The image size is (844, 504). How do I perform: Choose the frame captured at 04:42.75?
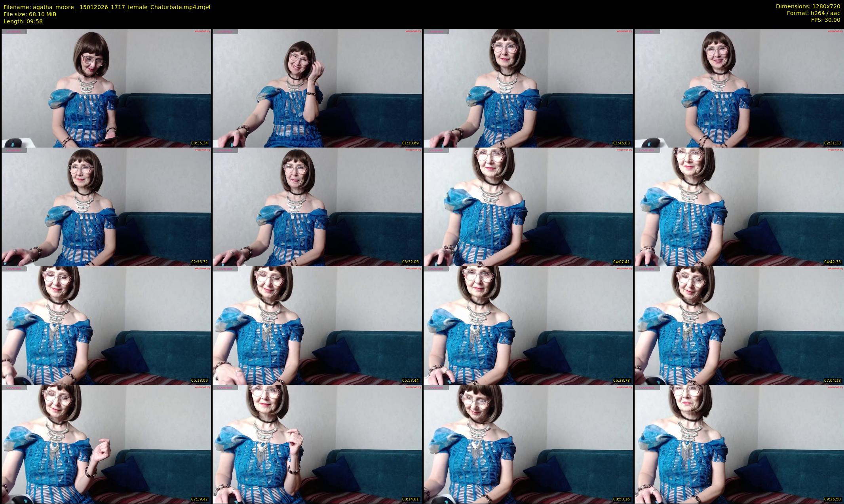[x=739, y=207]
